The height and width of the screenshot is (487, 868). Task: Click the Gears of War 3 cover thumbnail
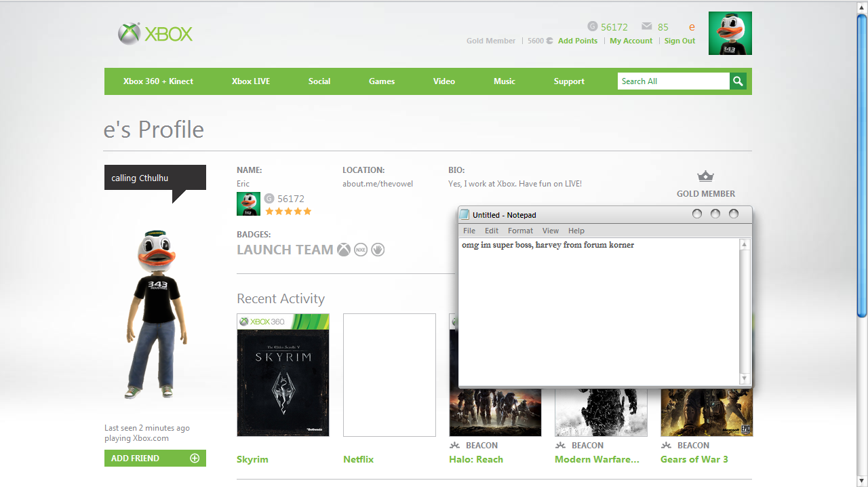707,412
